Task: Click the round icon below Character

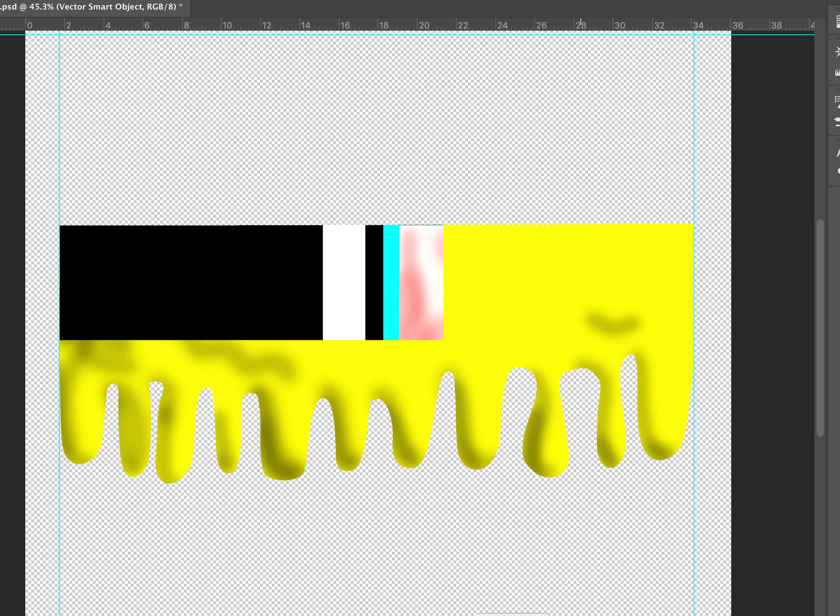Action: (x=838, y=171)
